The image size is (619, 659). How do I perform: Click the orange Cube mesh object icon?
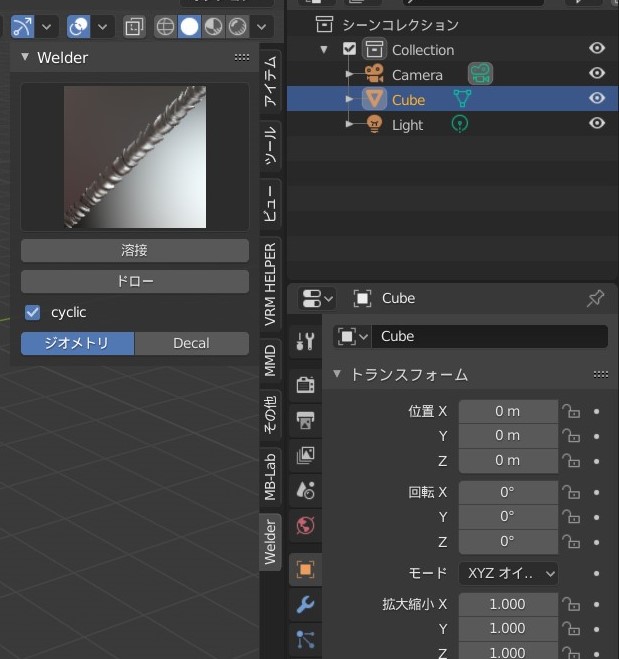374,99
